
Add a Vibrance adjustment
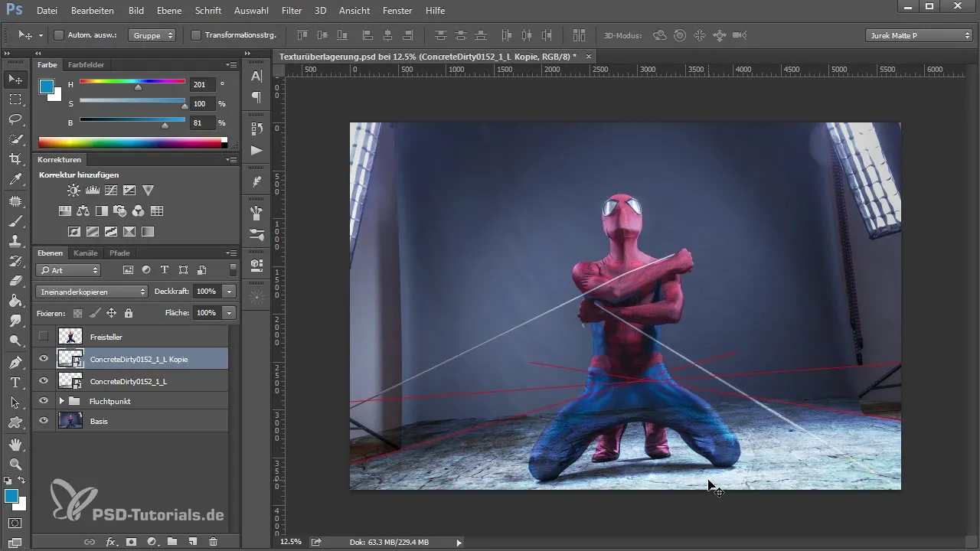coord(149,190)
